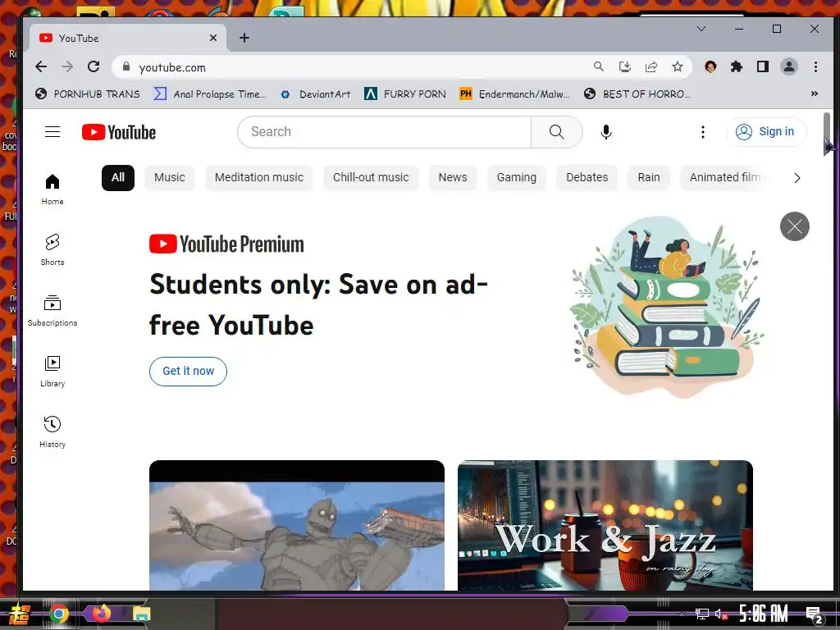Select the Debates filter chip

tap(587, 177)
